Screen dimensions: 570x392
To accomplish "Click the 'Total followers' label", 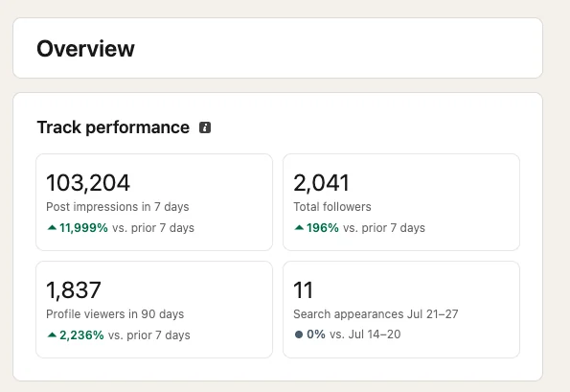I will [332, 207].
